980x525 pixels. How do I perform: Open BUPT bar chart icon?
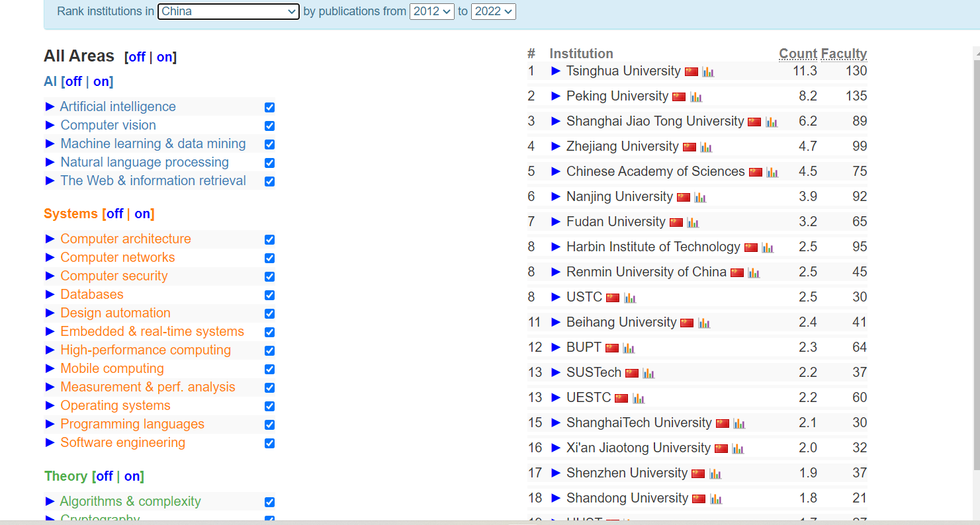[629, 348]
